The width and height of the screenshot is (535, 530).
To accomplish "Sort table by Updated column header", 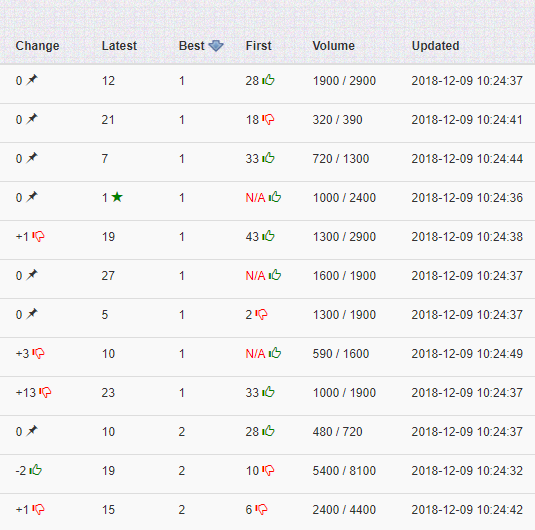I will 435,46.
